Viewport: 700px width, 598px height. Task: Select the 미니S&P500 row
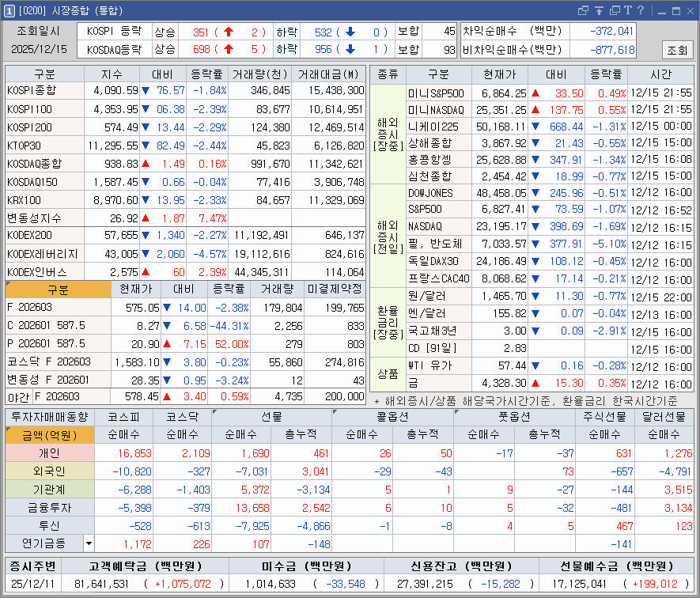coord(550,93)
